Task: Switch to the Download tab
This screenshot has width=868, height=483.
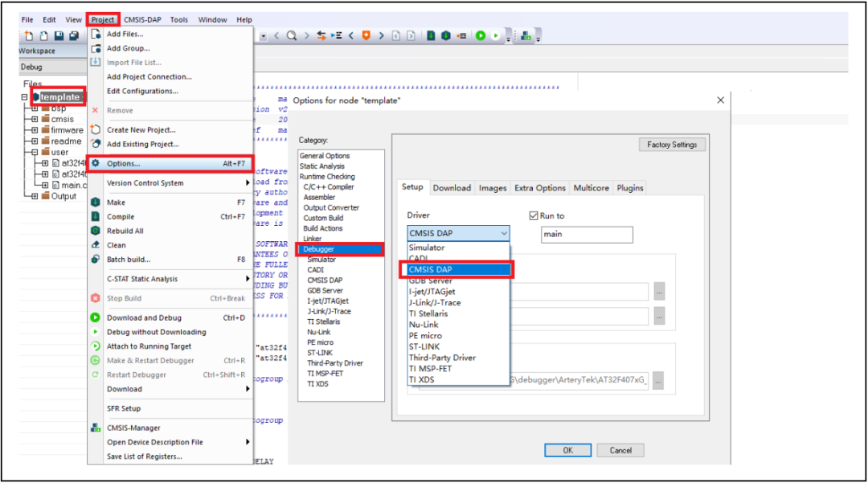Action: pos(452,188)
